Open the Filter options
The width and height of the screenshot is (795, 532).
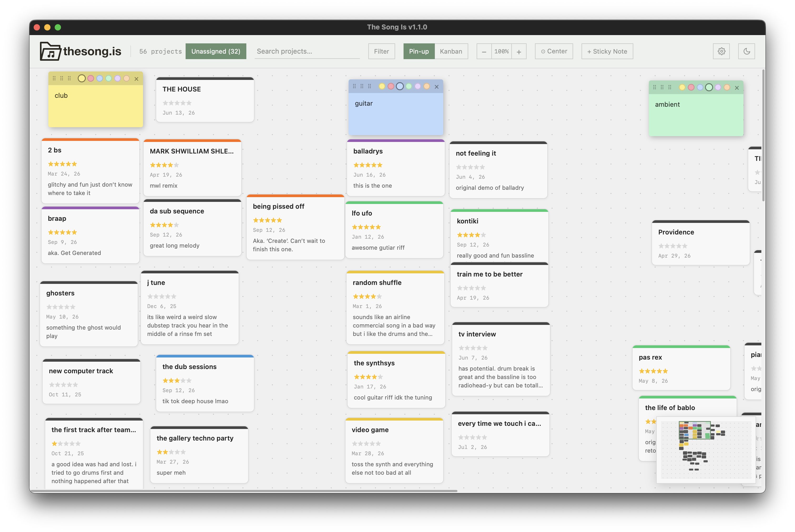coord(381,51)
